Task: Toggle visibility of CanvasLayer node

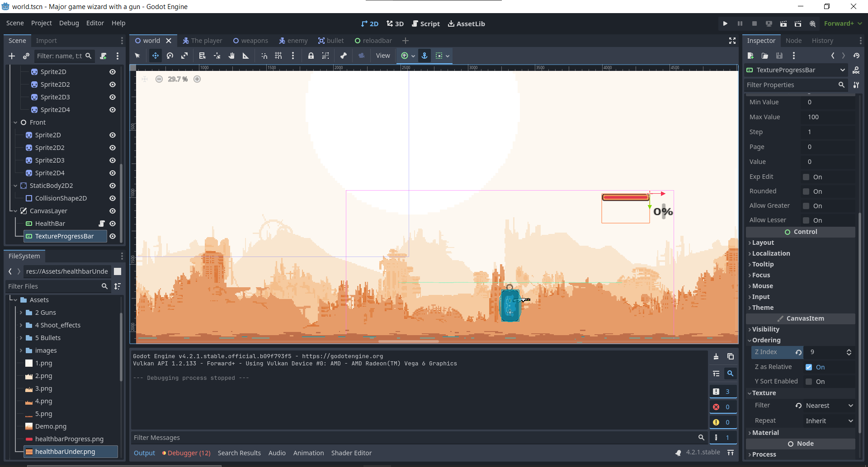Action: tap(113, 211)
